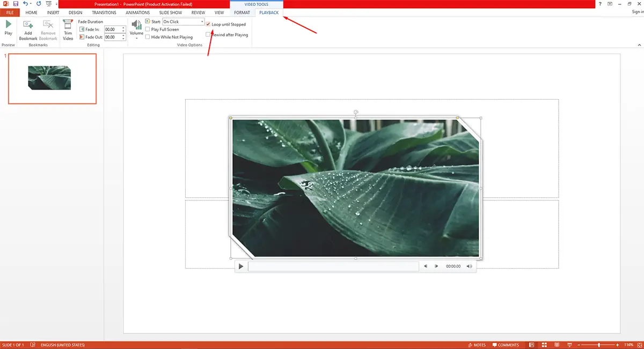
Task: Open NOTES pane from status bar
Action: coord(477,345)
